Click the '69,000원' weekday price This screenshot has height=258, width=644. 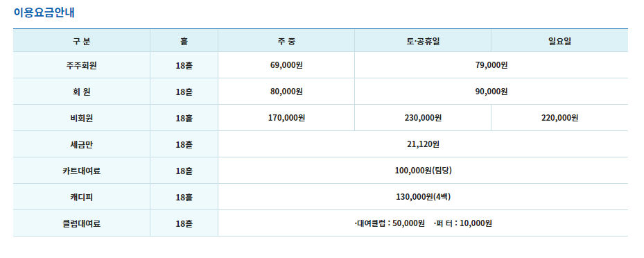point(286,65)
